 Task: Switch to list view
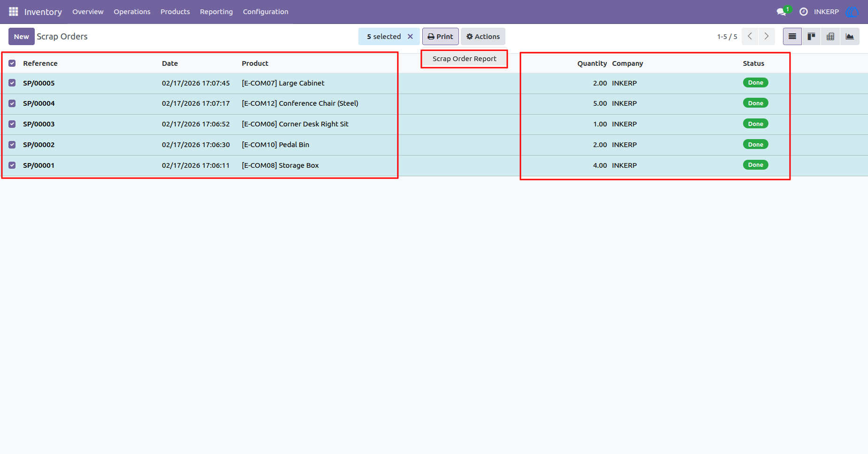792,37
